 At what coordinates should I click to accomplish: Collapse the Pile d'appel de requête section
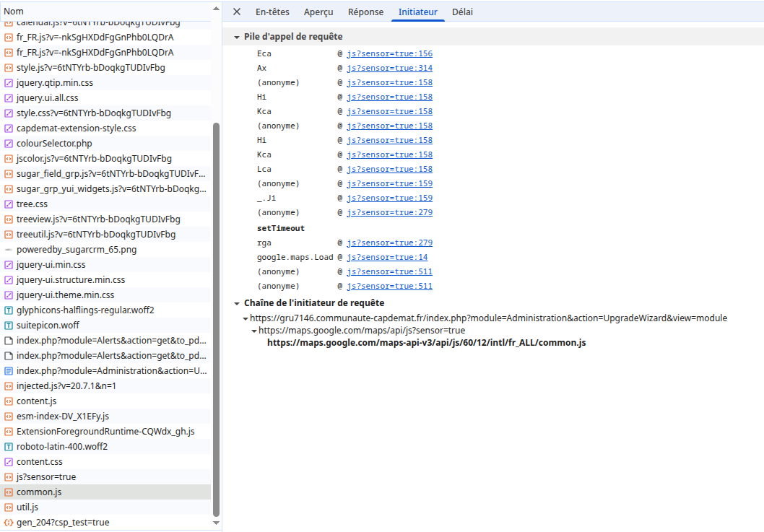pyautogui.click(x=237, y=37)
